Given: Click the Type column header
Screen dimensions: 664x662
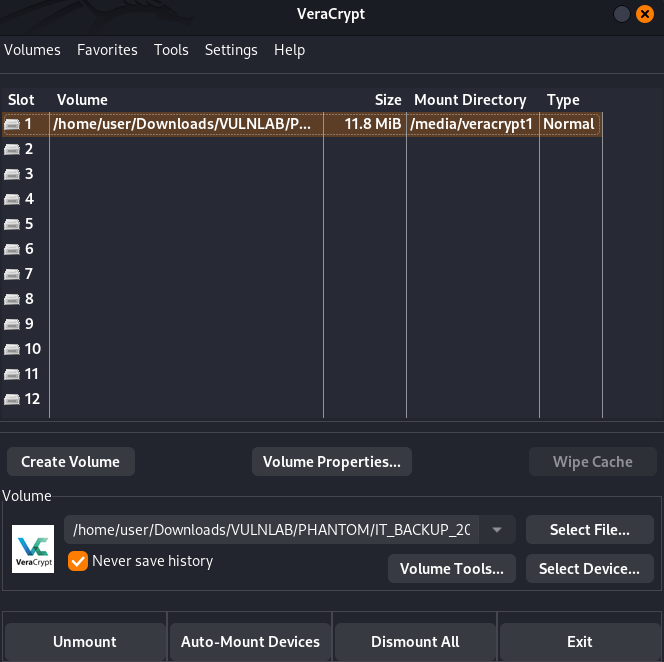Looking at the screenshot, I should (563, 100).
